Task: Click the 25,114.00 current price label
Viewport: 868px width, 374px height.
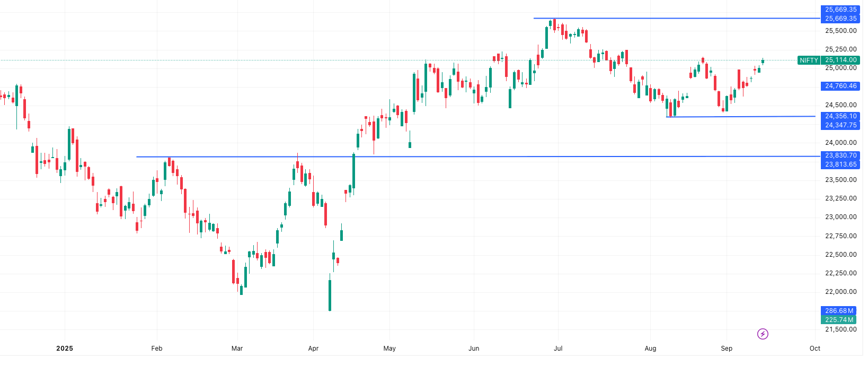Action: pos(840,60)
